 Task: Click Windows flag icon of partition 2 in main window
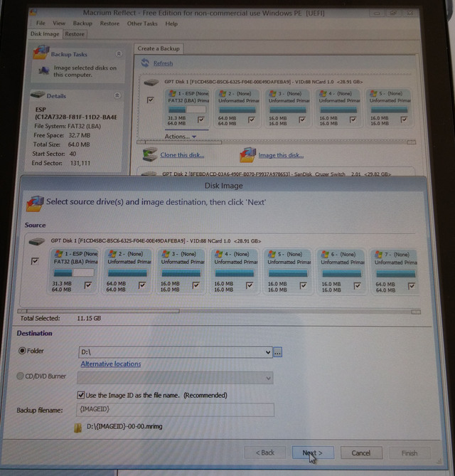(x=223, y=93)
